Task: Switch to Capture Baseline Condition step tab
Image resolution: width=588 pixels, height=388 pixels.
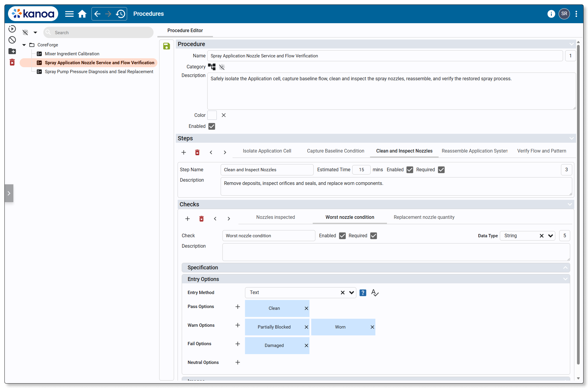Action: coord(336,151)
